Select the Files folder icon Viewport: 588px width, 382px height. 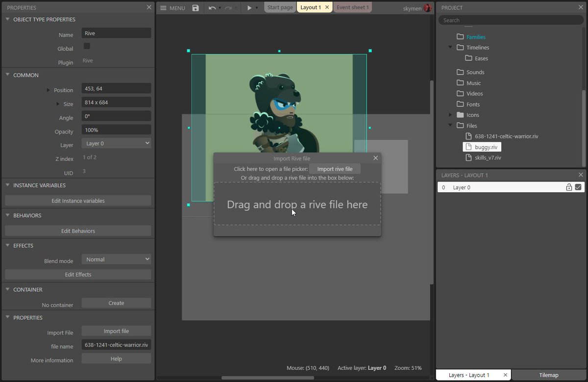click(460, 126)
